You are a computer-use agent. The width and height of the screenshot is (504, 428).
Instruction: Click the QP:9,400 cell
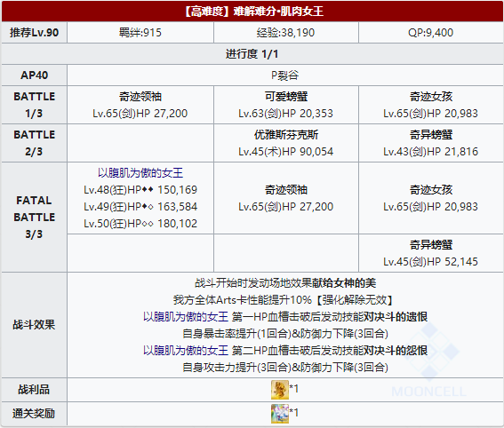431,33
